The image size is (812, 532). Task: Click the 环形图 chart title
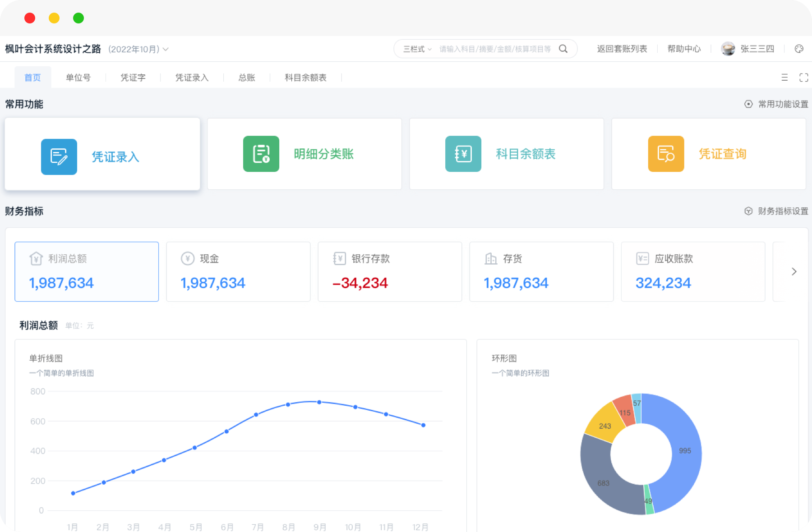coord(504,358)
